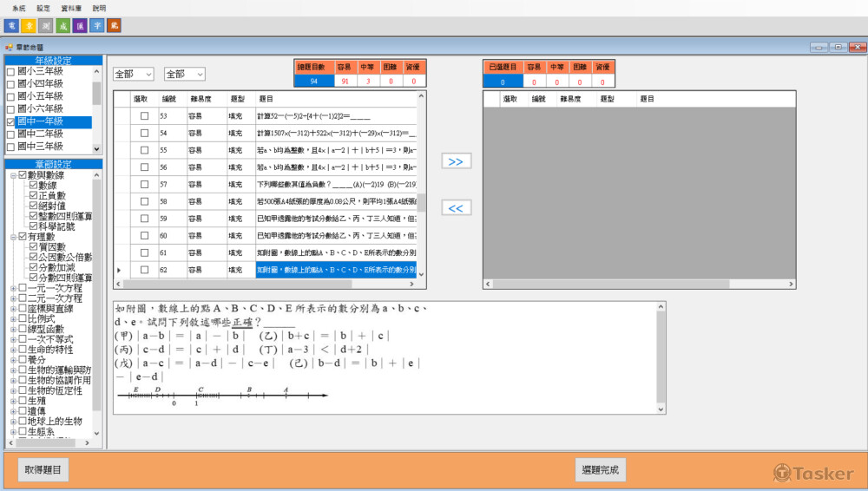Open the 說明 menu

99,8
